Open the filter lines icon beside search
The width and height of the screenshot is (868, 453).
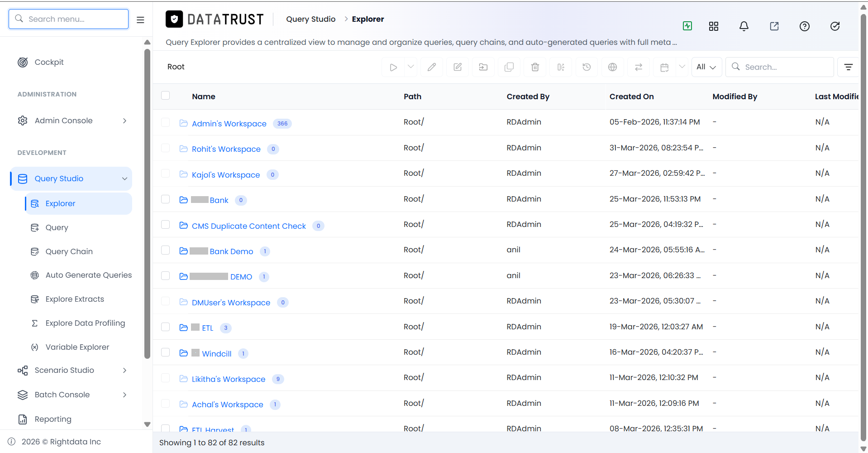pos(849,67)
